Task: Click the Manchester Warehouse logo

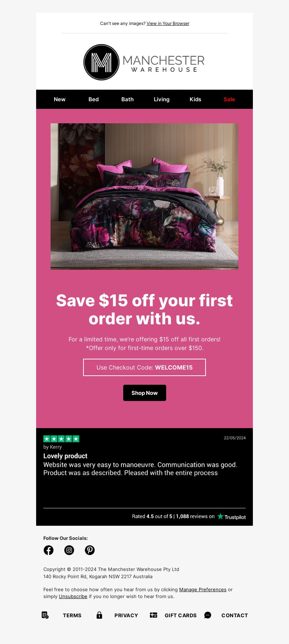Action: [x=144, y=62]
